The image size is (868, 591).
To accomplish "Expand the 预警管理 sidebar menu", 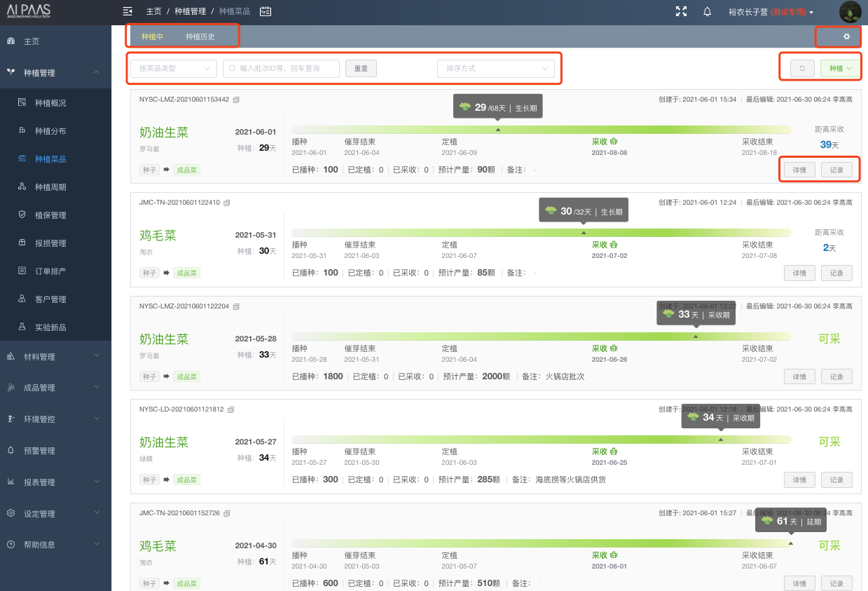I will pos(55,451).
